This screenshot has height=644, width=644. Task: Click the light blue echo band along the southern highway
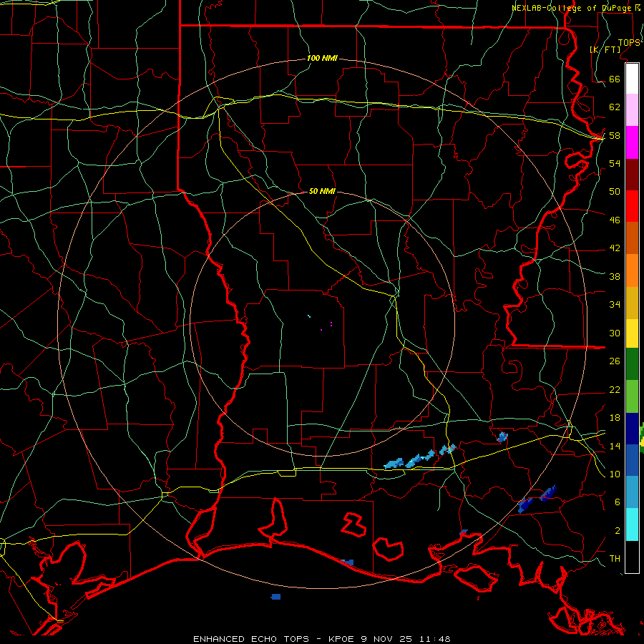[419, 457]
